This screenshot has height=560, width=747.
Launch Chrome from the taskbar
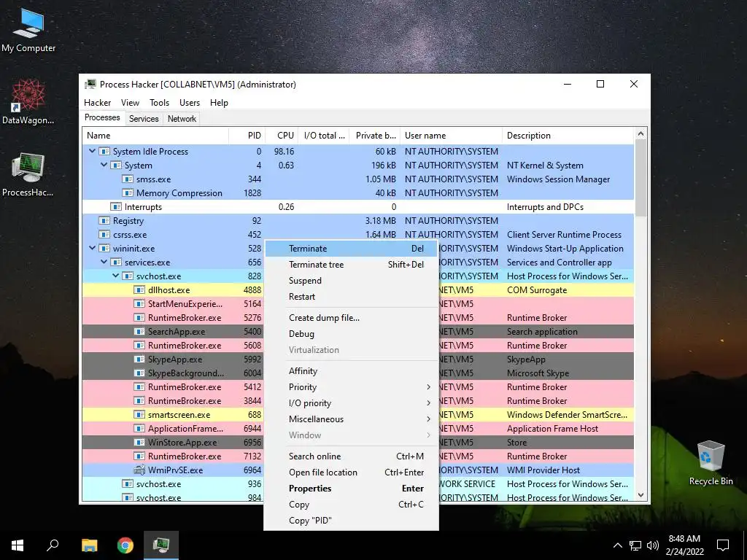[125, 545]
